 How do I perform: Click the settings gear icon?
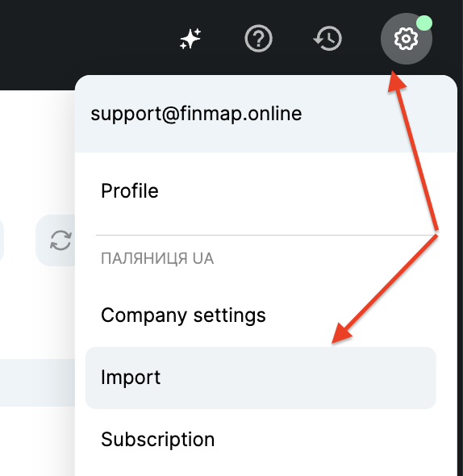(x=407, y=39)
